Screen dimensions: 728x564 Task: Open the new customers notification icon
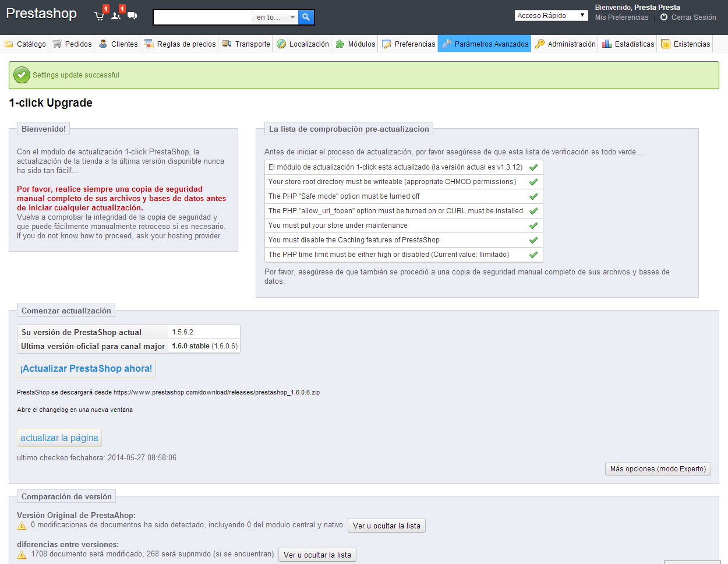coord(116,16)
